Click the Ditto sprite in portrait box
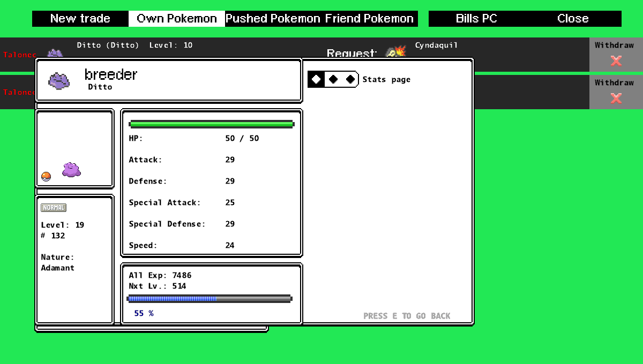This screenshot has width=643, height=364. tap(71, 170)
